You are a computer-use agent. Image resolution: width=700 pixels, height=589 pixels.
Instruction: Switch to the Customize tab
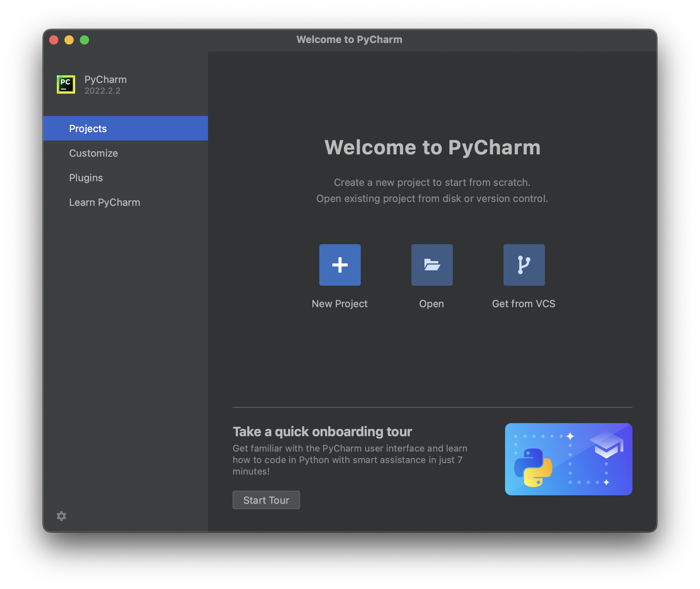(x=125, y=153)
